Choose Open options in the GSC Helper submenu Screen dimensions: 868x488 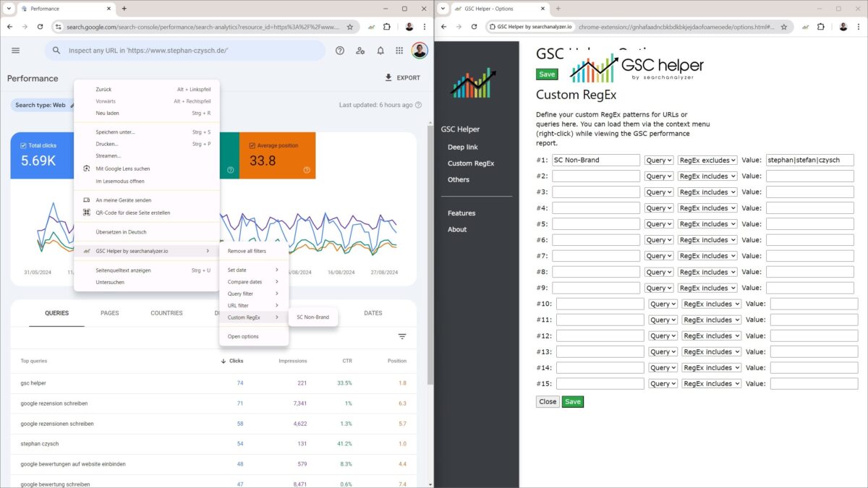pos(254,336)
